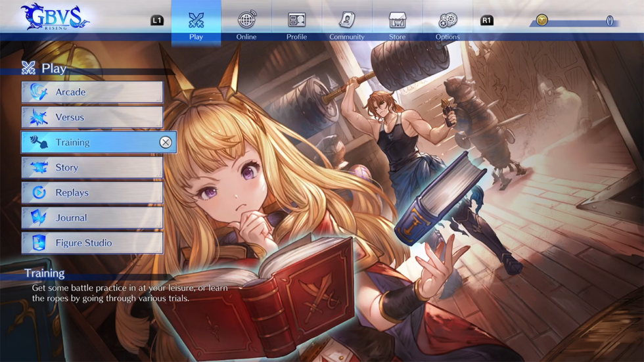Click the Community scroll icon

click(x=347, y=20)
